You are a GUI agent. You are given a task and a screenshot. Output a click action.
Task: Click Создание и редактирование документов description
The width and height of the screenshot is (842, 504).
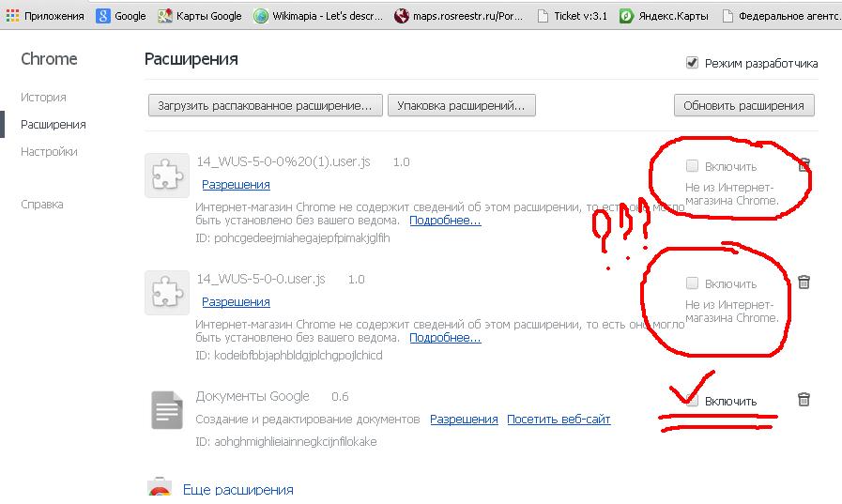click(x=307, y=420)
